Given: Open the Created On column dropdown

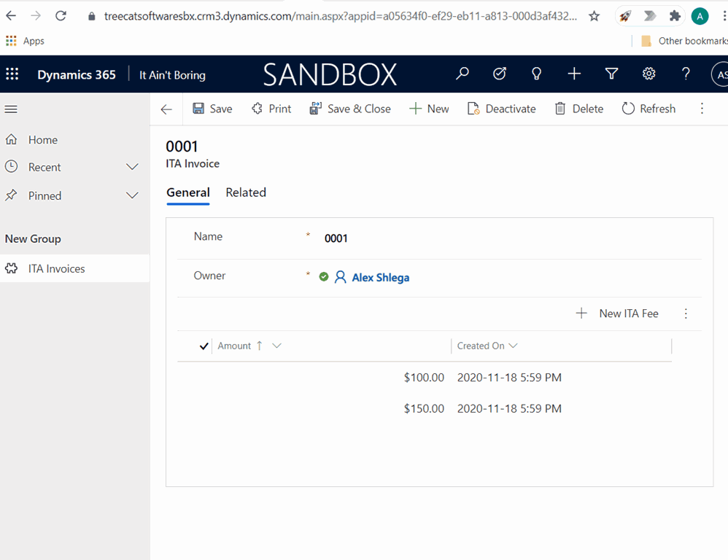Looking at the screenshot, I should 516,346.
